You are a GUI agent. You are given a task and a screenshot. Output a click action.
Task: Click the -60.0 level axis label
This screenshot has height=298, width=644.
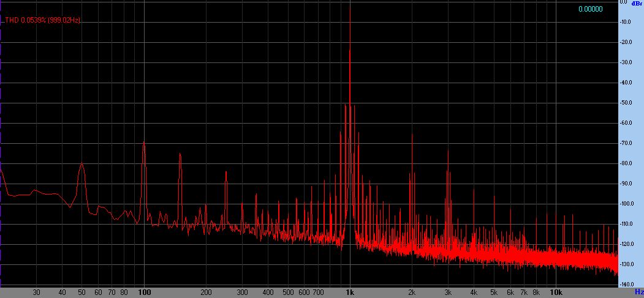[624, 123]
